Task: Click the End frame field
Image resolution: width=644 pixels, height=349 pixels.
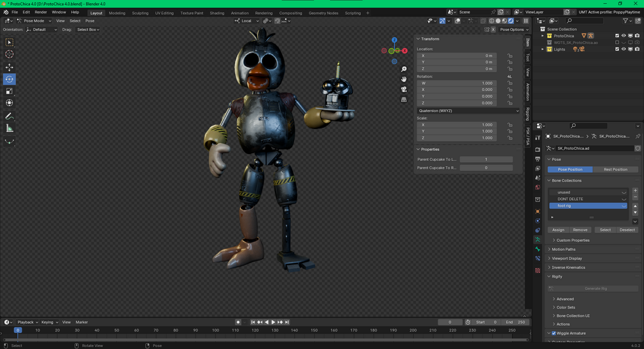Action: pyautogui.click(x=516, y=322)
